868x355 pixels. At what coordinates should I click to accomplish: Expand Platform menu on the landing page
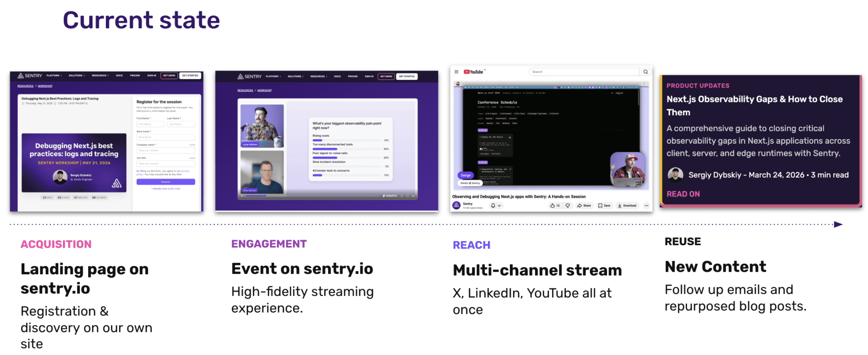[x=54, y=76]
